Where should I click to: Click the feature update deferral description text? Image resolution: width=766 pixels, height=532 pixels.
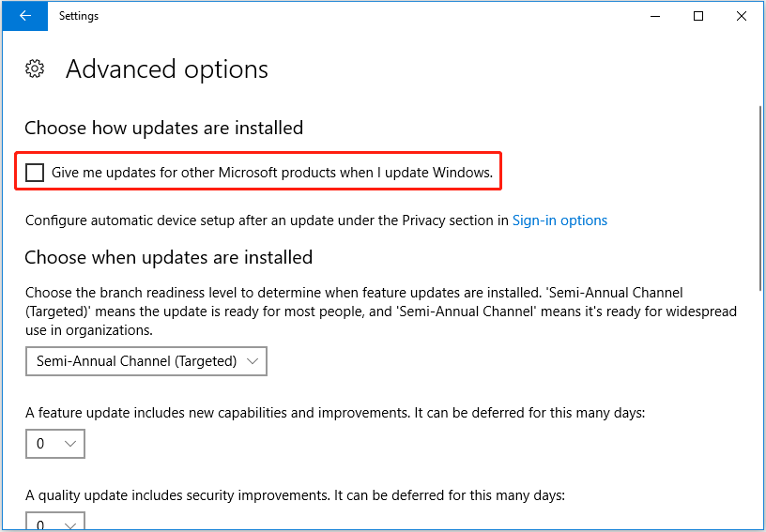pos(335,413)
